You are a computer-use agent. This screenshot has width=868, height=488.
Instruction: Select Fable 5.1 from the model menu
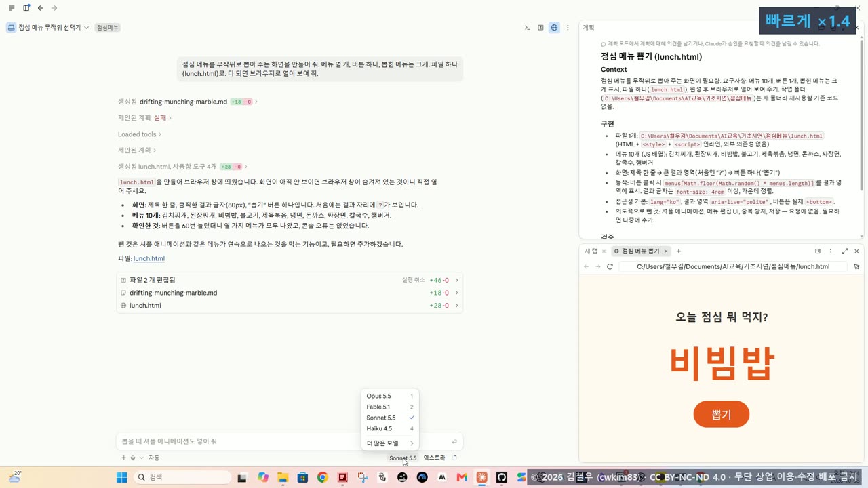click(390, 407)
